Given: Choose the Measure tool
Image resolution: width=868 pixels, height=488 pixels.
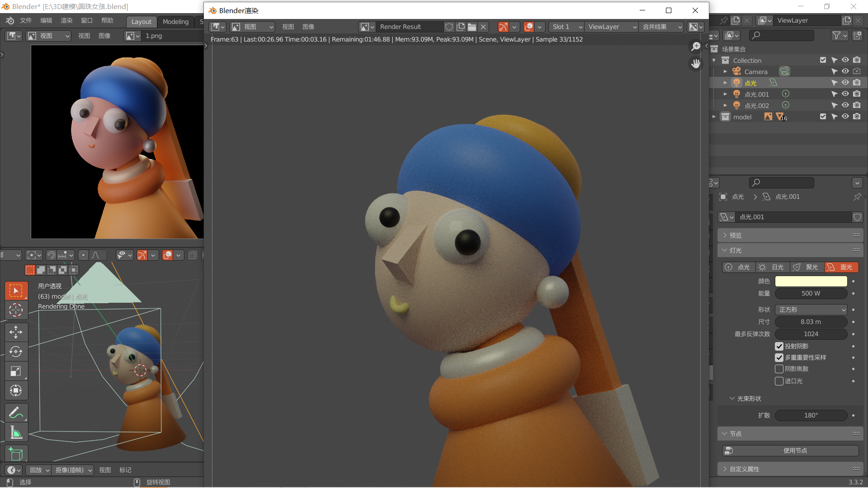Looking at the screenshot, I should pos(16,432).
